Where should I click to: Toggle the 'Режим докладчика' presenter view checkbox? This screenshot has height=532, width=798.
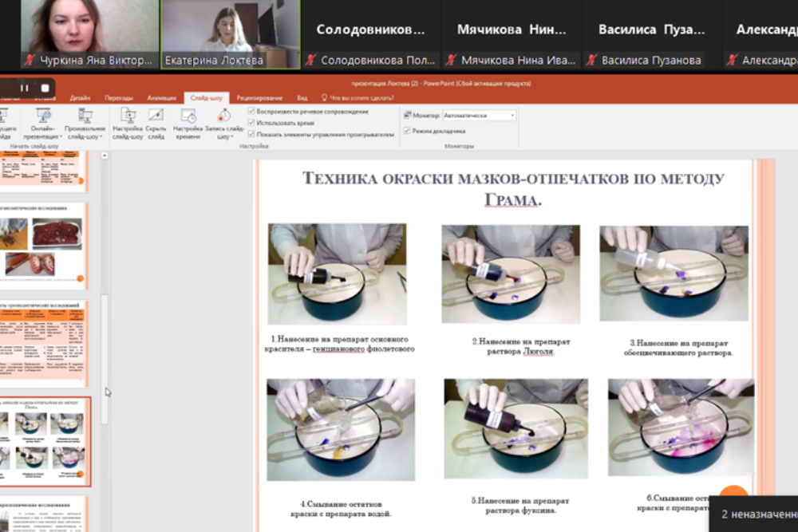click(407, 131)
